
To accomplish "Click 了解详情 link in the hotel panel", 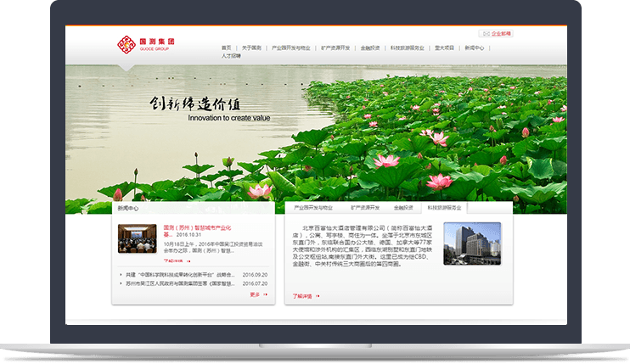I will coord(302,296).
